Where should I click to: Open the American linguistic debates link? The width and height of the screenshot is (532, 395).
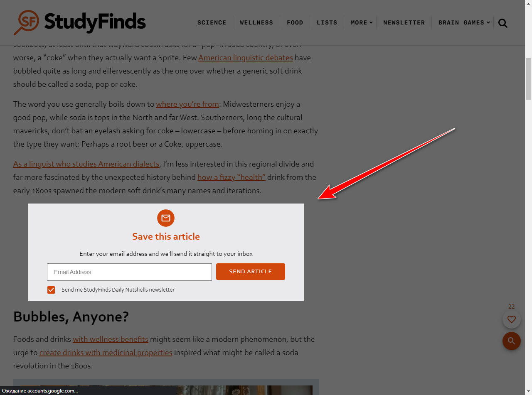(246, 58)
